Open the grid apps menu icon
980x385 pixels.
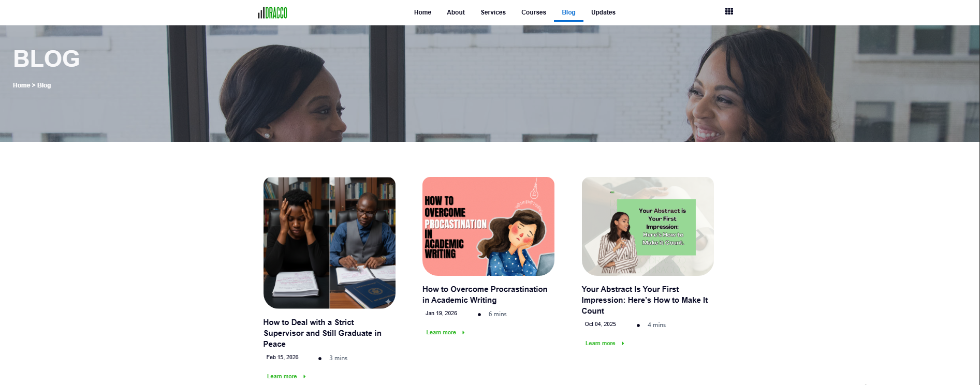point(729,11)
